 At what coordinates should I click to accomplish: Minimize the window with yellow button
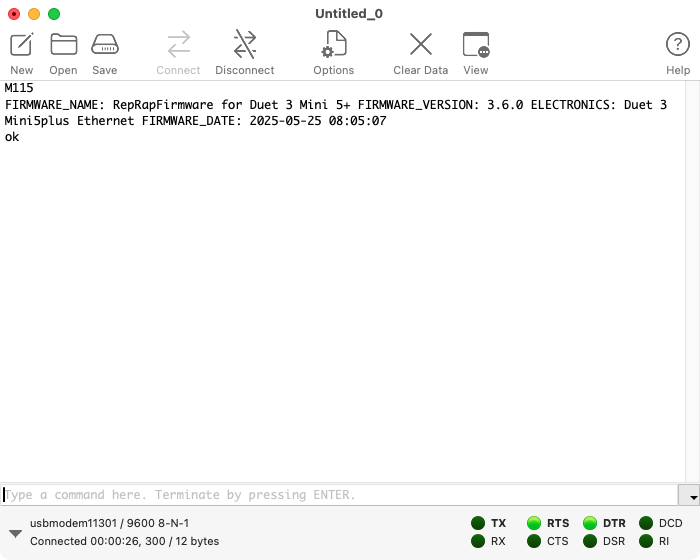tap(34, 14)
